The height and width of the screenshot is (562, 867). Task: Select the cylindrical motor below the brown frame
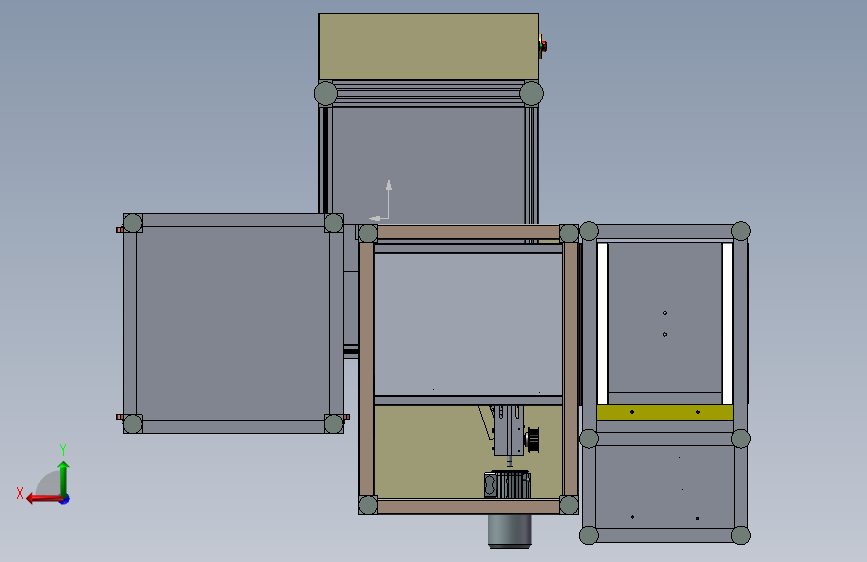pyautogui.click(x=509, y=531)
